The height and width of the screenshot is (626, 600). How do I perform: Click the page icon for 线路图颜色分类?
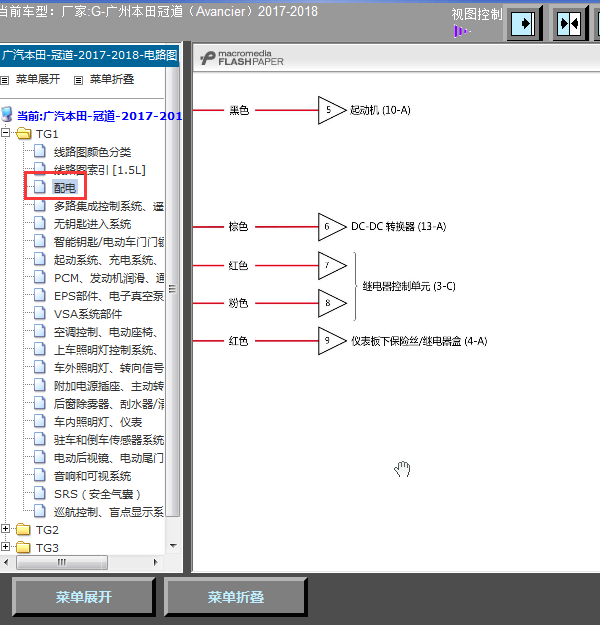click(40, 151)
